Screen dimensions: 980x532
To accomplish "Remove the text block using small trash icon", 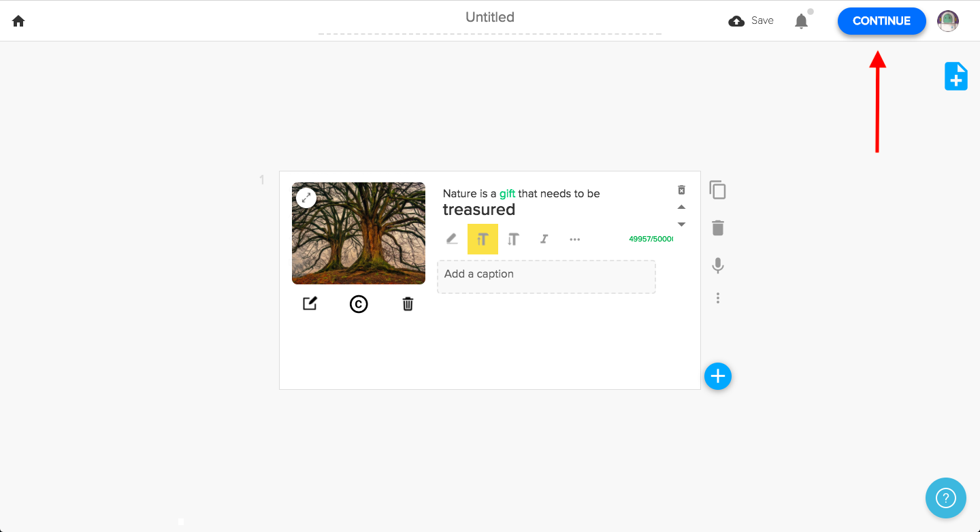I will pos(681,190).
